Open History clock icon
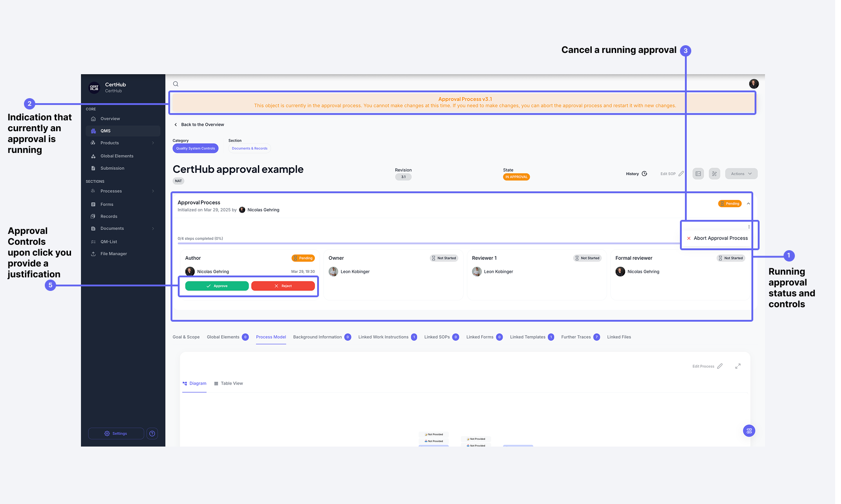Viewport: 841px width, 504px height. 645,174
